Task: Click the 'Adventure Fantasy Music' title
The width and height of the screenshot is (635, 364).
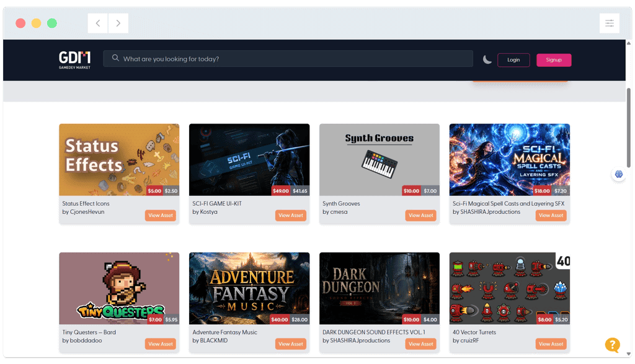Action: tap(224, 332)
